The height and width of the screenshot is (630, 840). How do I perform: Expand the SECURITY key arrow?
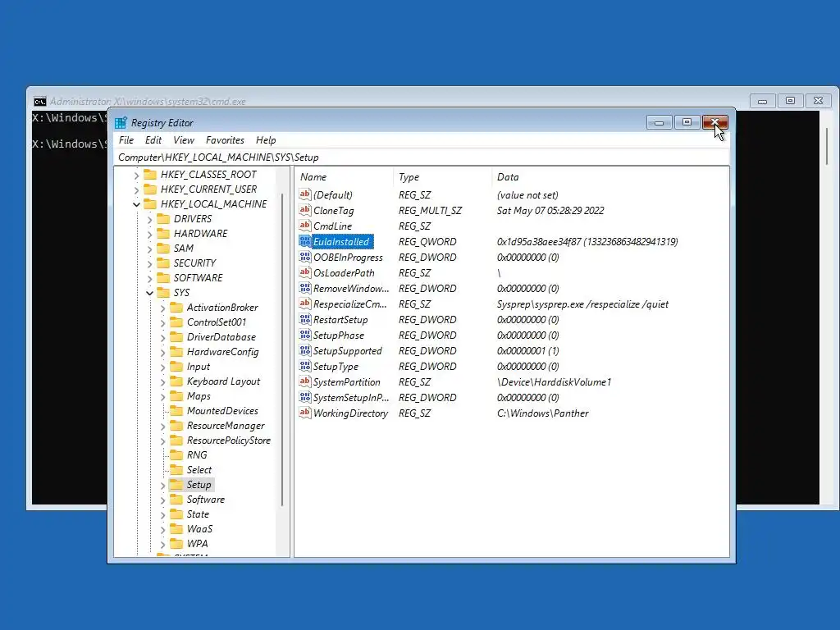click(x=149, y=263)
